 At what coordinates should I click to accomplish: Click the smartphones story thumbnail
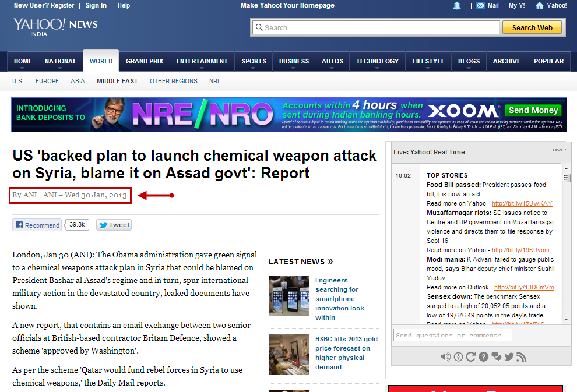(289, 296)
